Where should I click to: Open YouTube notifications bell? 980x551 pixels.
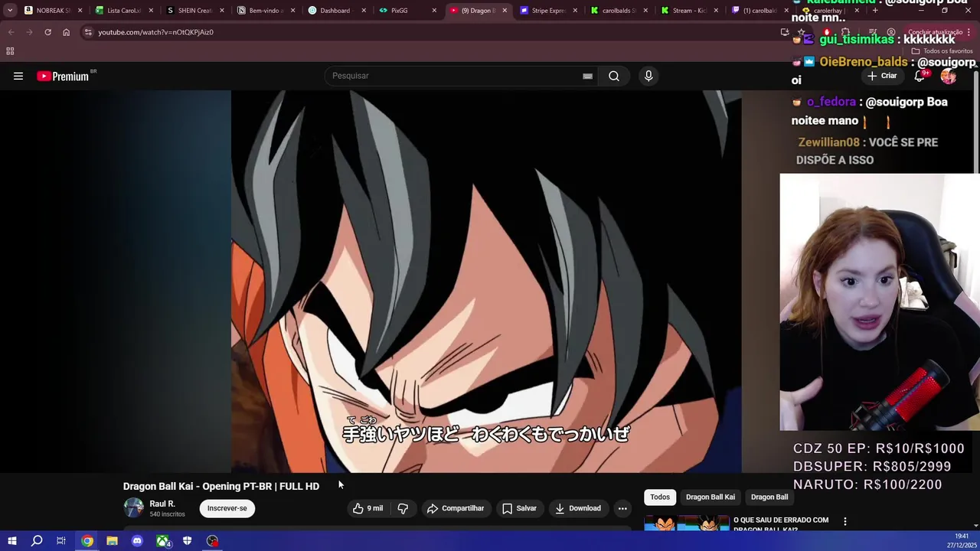tap(920, 76)
